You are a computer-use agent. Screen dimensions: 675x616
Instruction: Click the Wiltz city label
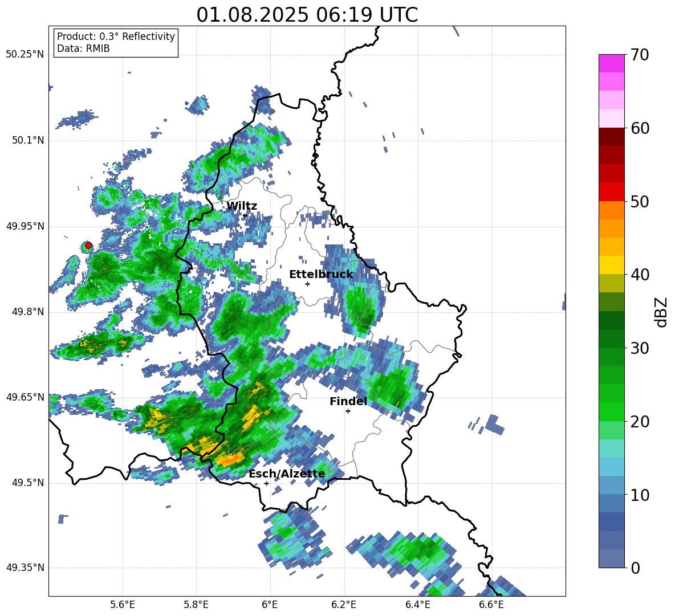[242, 206]
